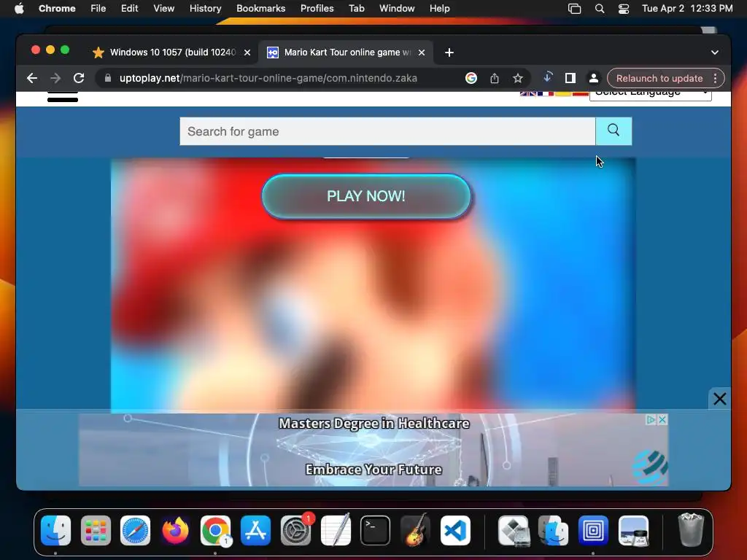747x560 pixels.
Task: Open App Store from the Dock
Action: [256, 531]
